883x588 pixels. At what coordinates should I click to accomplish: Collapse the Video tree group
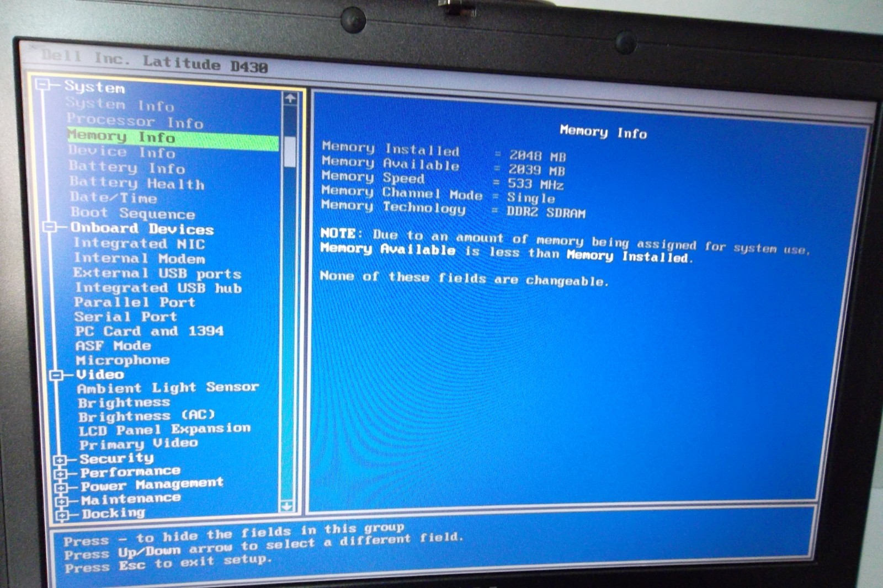tap(56, 375)
